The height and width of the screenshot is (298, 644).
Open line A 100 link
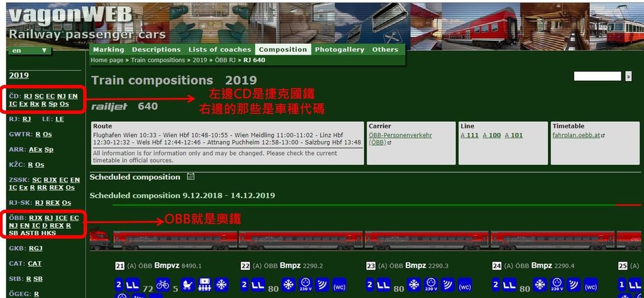pyautogui.click(x=492, y=135)
